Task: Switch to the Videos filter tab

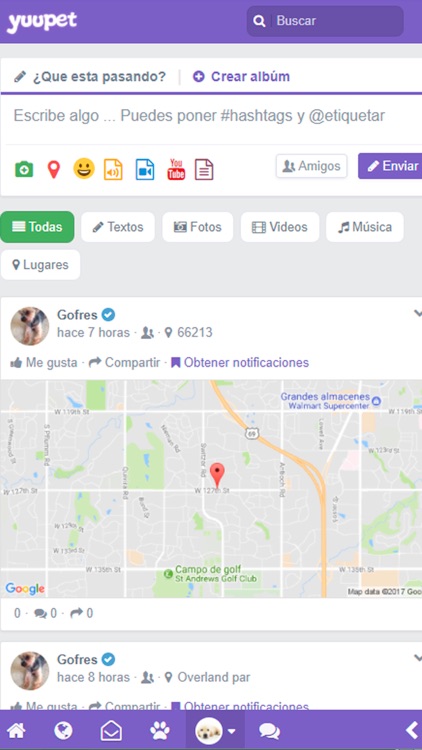Action: tap(280, 227)
